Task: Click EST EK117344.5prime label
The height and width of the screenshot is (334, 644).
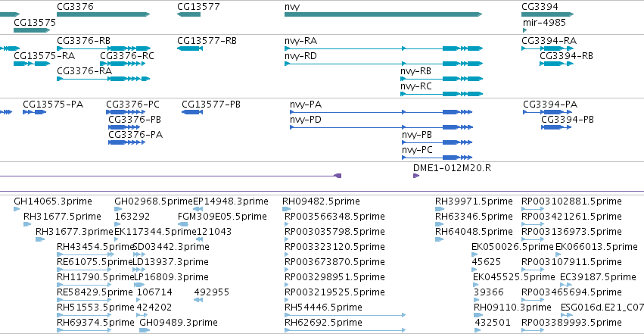Action: click(x=155, y=232)
